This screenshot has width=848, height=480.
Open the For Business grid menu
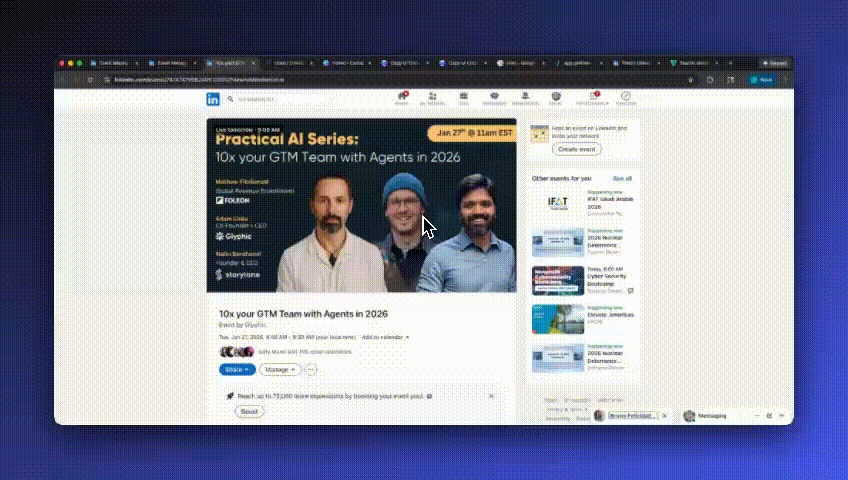pos(593,98)
